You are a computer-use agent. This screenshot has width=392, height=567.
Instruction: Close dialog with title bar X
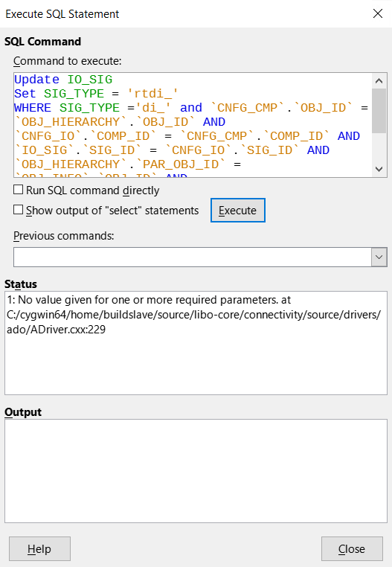pyautogui.click(x=378, y=13)
